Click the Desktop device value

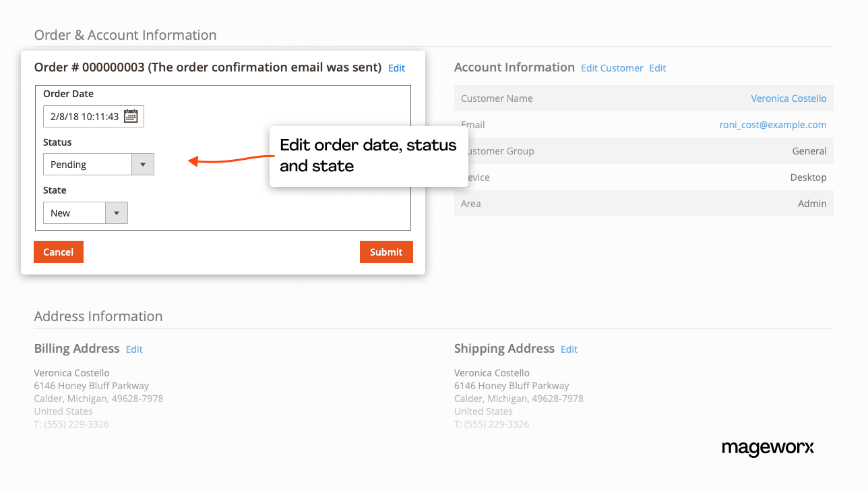click(x=808, y=177)
